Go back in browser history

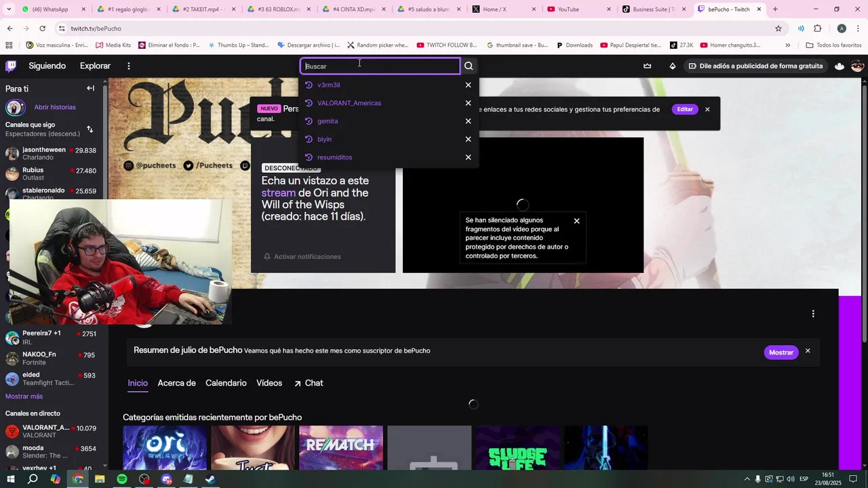9,28
